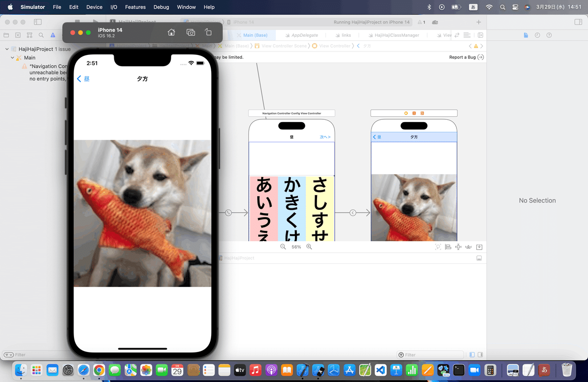Click the debug console Filter field
The height and width of the screenshot is (382, 588).
coord(430,355)
